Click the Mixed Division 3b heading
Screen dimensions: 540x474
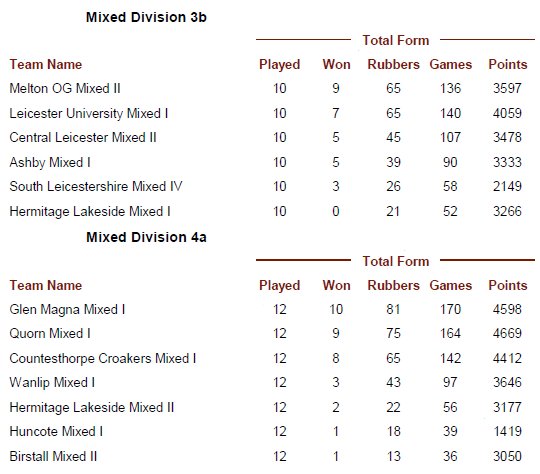(x=146, y=17)
